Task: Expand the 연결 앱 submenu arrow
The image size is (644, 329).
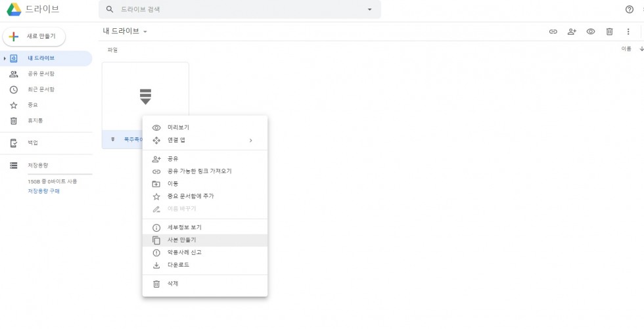Action: (x=250, y=141)
